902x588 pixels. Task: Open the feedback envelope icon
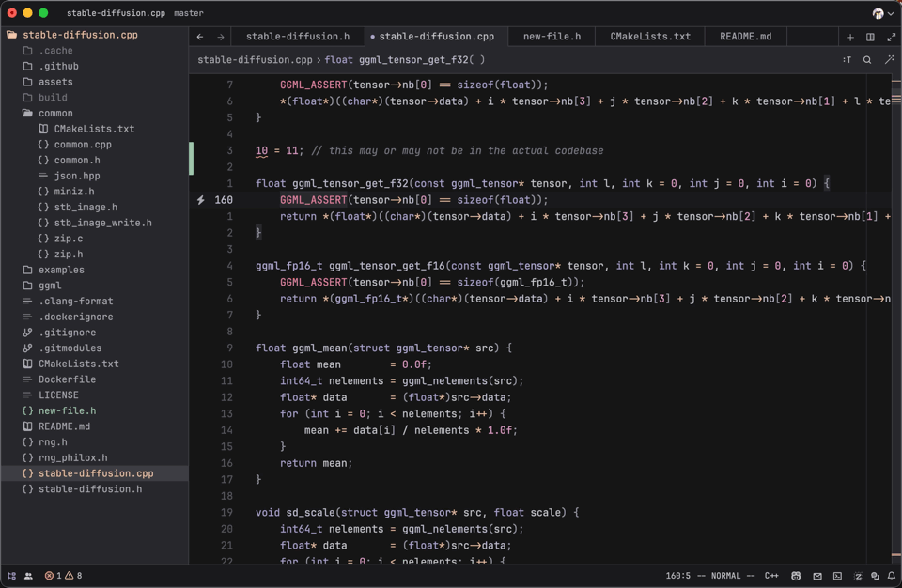click(x=816, y=576)
